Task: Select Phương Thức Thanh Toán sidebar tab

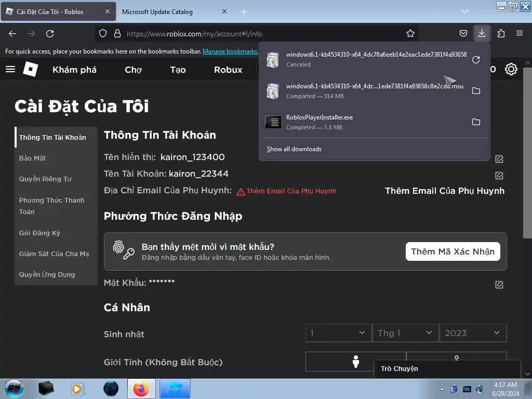Action: pyautogui.click(x=56, y=206)
